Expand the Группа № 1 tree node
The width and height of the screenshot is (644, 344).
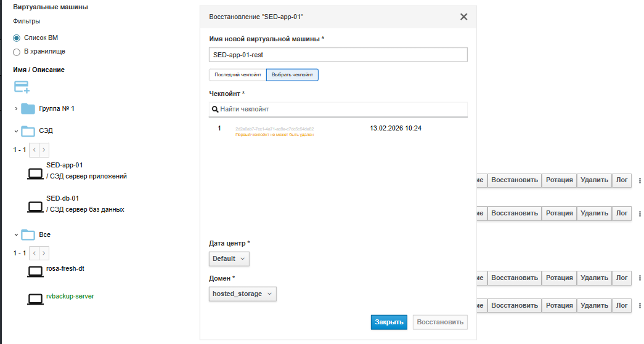16,109
